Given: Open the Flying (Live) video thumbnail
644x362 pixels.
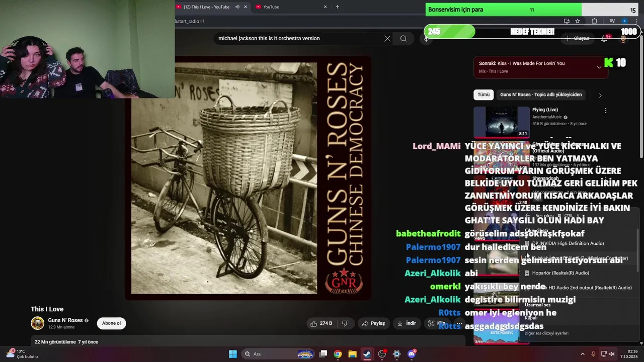Looking at the screenshot, I should coord(502,122).
